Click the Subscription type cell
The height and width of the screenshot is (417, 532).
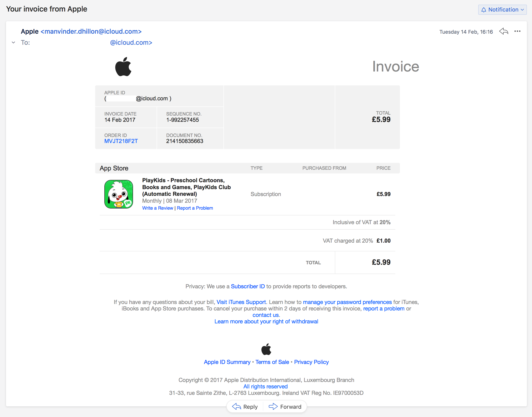click(266, 194)
